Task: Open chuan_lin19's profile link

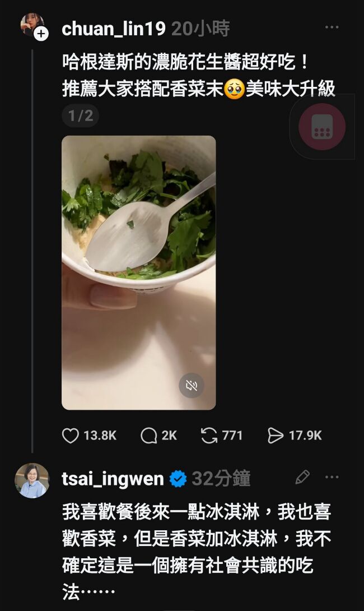Action: [x=112, y=25]
